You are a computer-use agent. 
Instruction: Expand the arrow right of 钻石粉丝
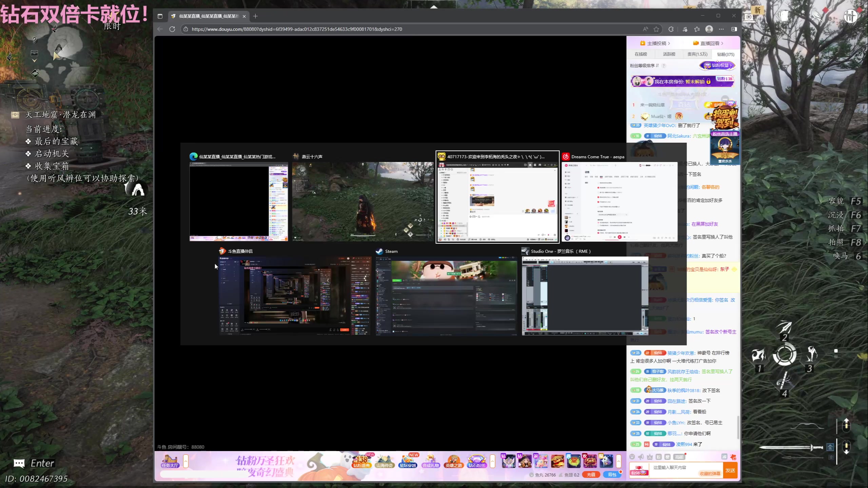tap(493, 461)
